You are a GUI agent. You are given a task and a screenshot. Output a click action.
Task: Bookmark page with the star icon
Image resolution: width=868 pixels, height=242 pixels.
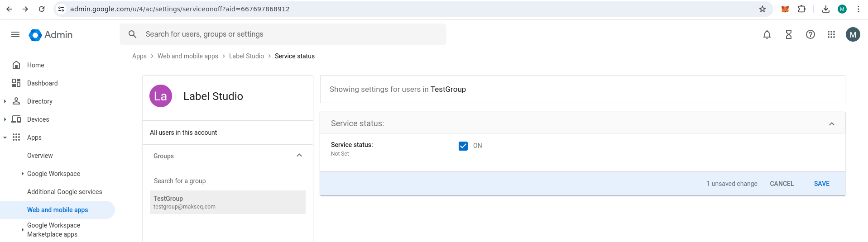[762, 9]
